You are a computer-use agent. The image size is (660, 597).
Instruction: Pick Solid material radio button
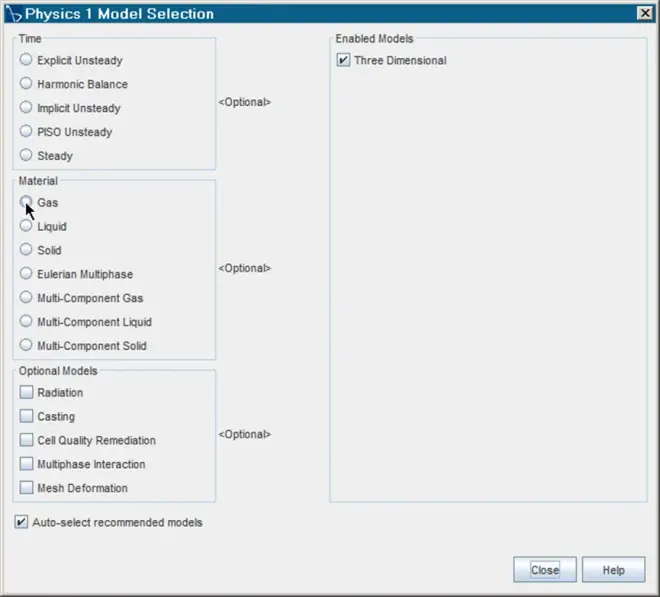coord(26,250)
